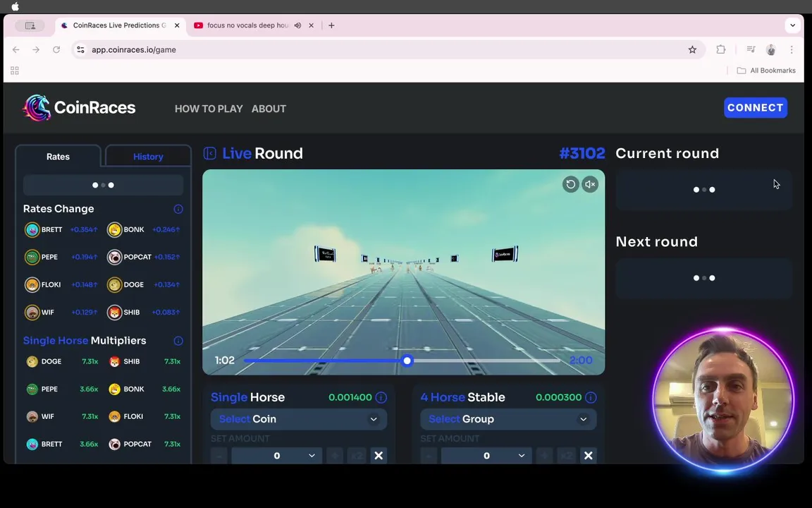The width and height of the screenshot is (812, 508).
Task: Click the round number #3102
Action: point(582,153)
